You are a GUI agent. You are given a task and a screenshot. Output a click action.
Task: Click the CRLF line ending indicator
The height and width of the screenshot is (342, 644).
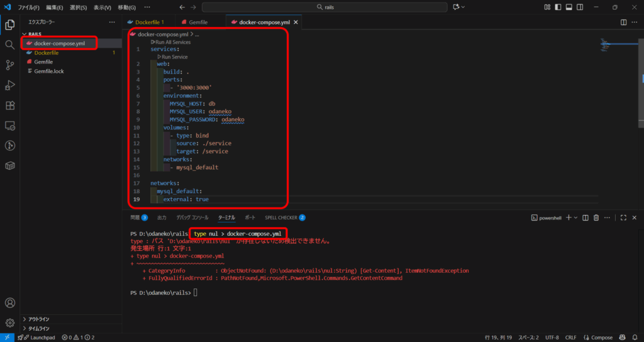pos(570,338)
